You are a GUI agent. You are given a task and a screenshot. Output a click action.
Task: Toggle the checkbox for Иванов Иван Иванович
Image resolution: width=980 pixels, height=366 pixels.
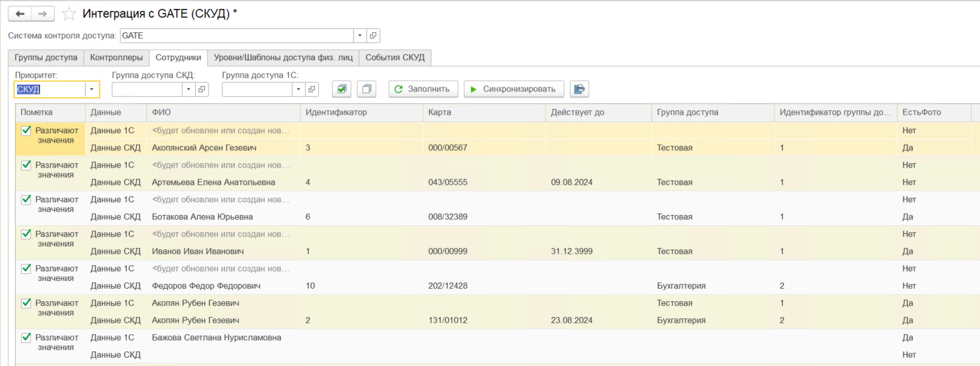click(x=26, y=234)
